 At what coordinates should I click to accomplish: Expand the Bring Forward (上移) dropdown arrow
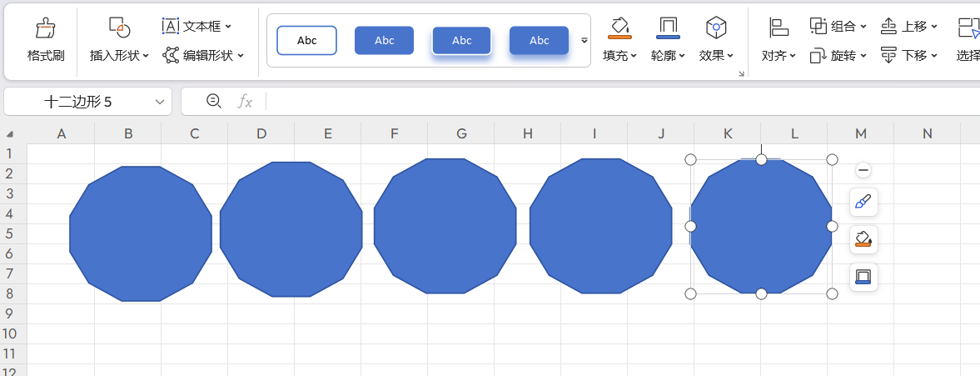point(933,27)
